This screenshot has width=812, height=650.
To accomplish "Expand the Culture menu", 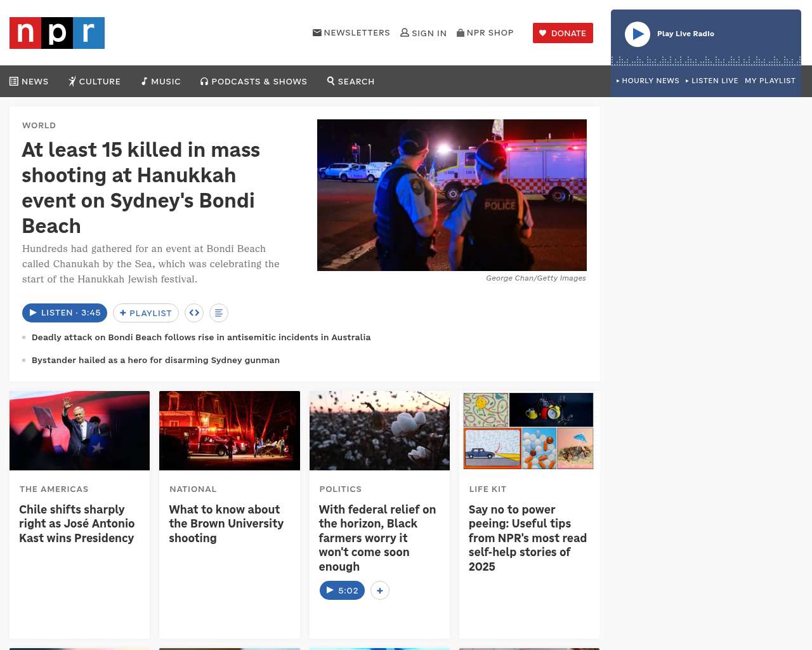I will click(95, 81).
